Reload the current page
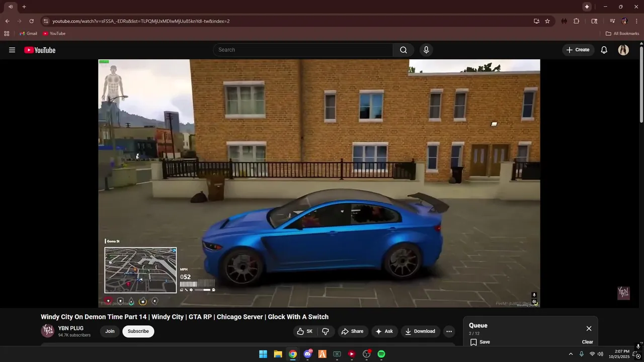Viewport: 644px width, 362px height. (x=31, y=21)
